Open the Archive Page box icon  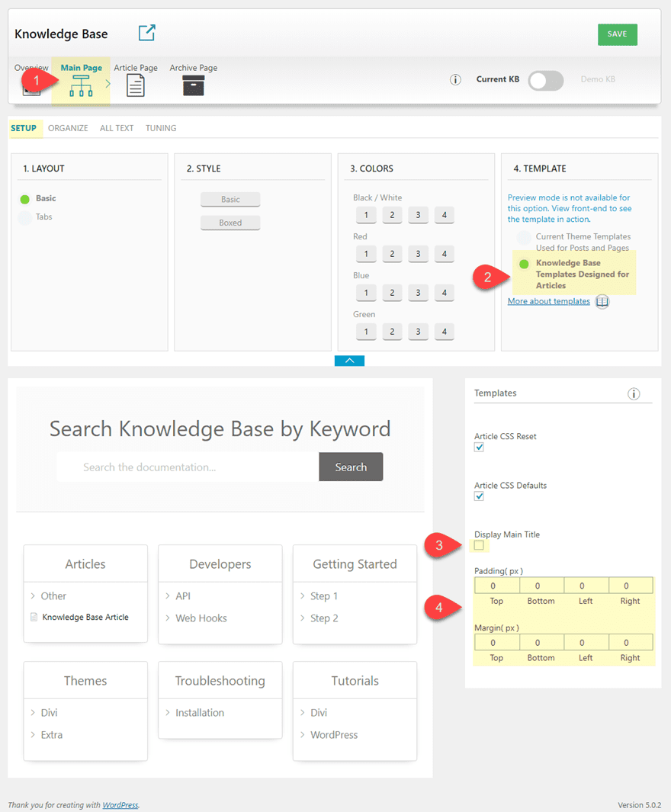[193, 85]
